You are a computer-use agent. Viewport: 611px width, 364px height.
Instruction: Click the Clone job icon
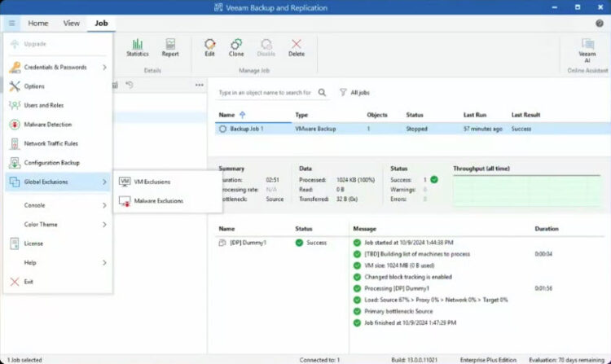click(236, 46)
